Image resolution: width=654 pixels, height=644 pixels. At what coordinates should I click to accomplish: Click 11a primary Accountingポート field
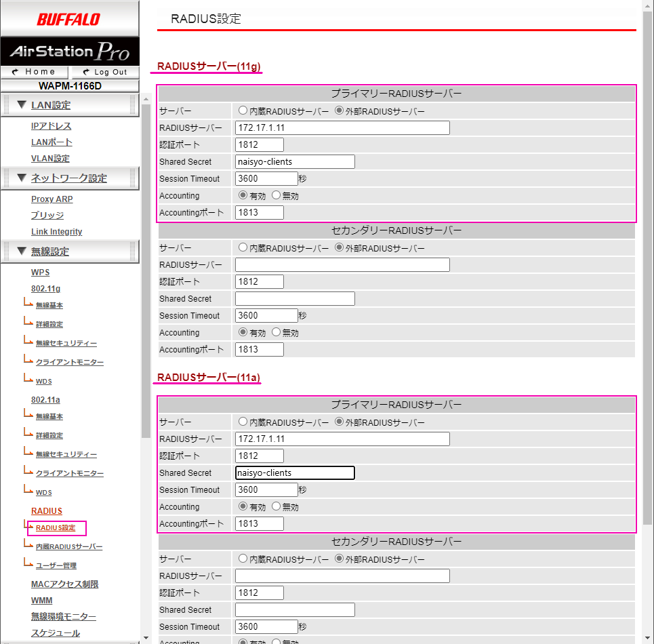pyautogui.click(x=260, y=523)
